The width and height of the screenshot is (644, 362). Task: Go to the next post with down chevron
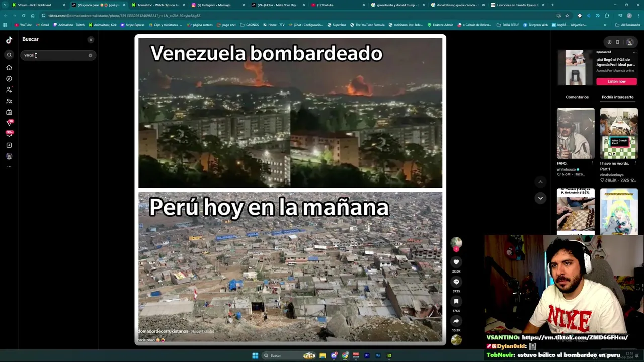(x=540, y=198)
